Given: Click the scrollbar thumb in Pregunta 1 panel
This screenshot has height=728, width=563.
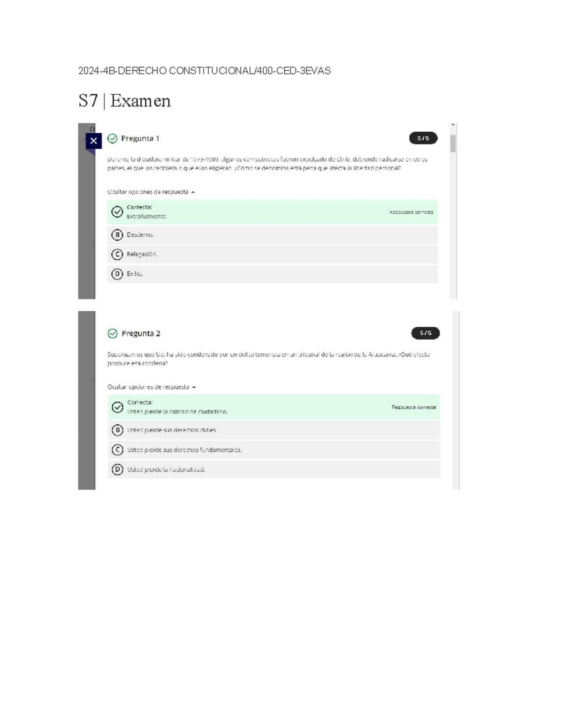Looking at the screenshot, I should [453, 143].
